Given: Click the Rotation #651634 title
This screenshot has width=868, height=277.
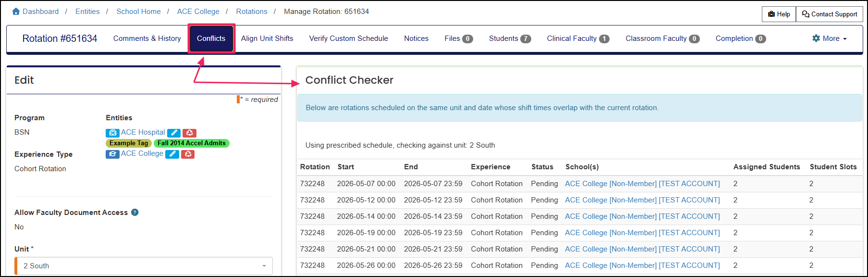Looking at the screenshot, I should click(60, 38).
